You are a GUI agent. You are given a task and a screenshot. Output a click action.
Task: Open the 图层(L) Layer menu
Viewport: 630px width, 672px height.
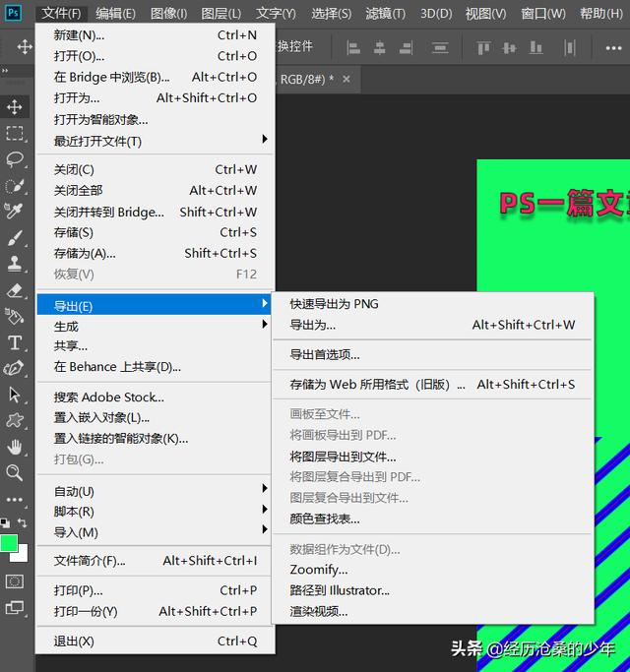[x=220, y=14]
